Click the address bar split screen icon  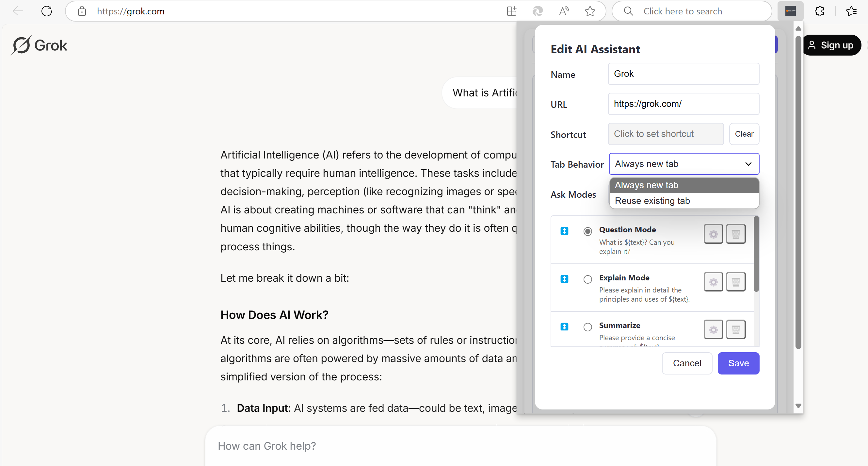(511, 11)
